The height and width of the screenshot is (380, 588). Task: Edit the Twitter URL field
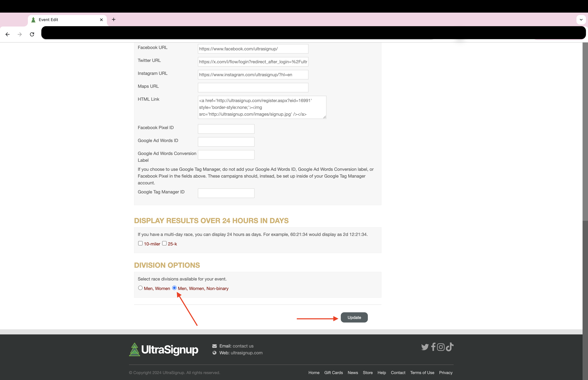(253, 62)
